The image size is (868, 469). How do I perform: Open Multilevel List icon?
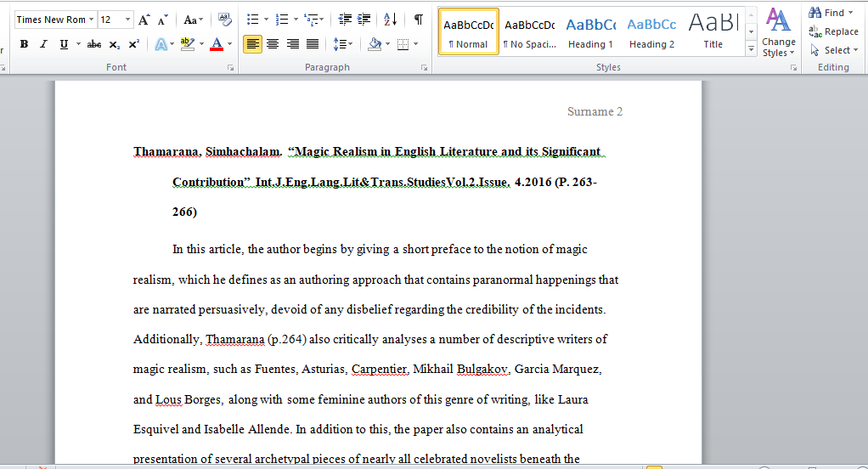pos(312,20)
